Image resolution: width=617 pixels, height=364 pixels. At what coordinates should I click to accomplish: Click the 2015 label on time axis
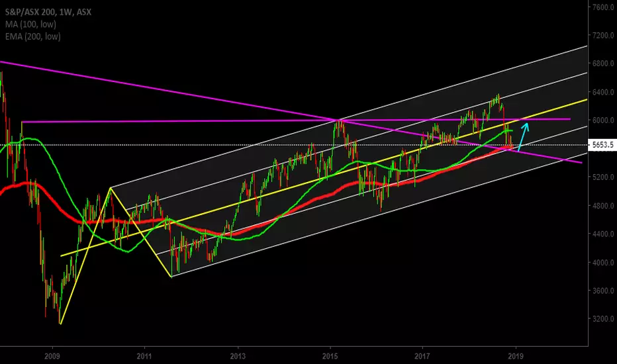pos(330,357)
